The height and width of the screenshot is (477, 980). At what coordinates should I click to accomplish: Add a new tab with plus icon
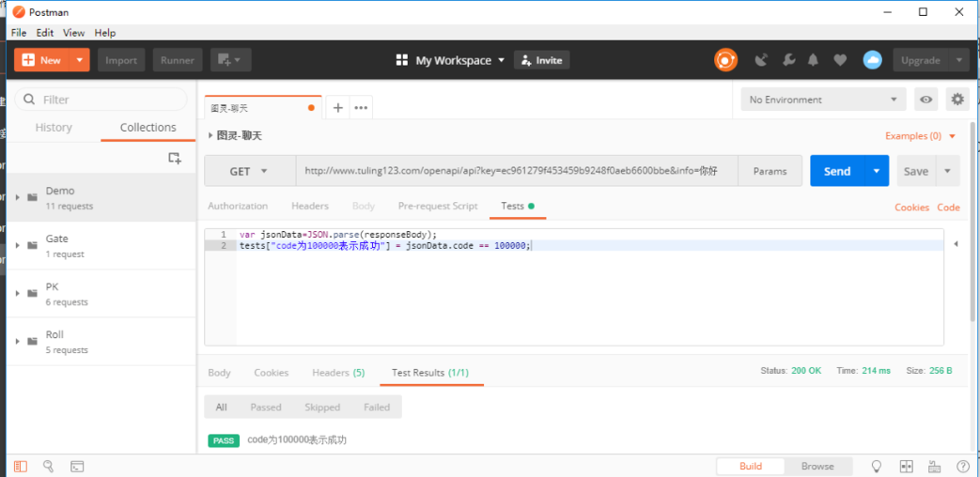(338, 107)
